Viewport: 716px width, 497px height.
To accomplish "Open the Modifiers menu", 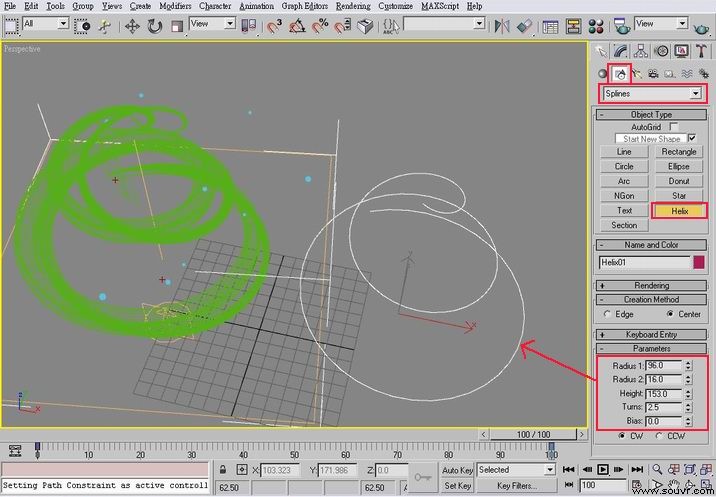I will pyautogui.click(x=175, y=6).
